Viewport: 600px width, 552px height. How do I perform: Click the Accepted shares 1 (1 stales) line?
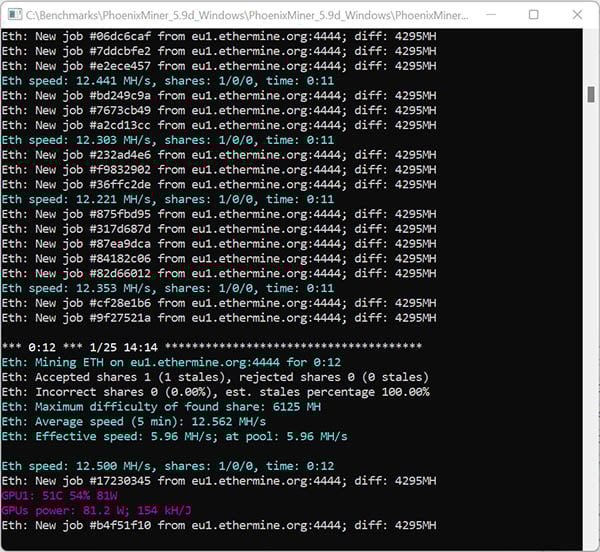215,378
